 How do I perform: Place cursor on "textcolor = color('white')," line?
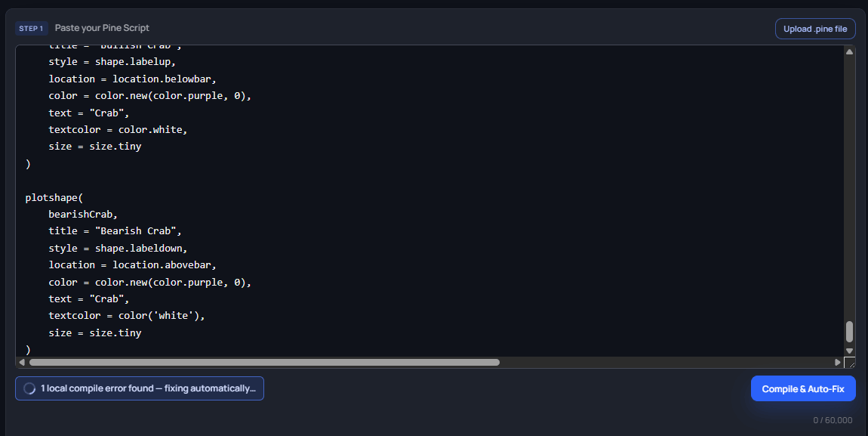(127, 316)
